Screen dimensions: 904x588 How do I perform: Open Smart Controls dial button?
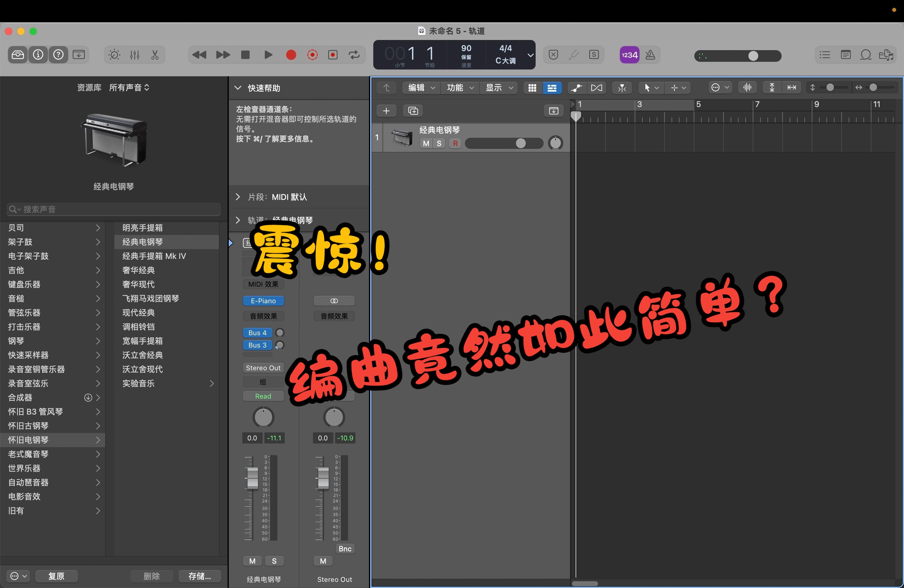[114, 55]
